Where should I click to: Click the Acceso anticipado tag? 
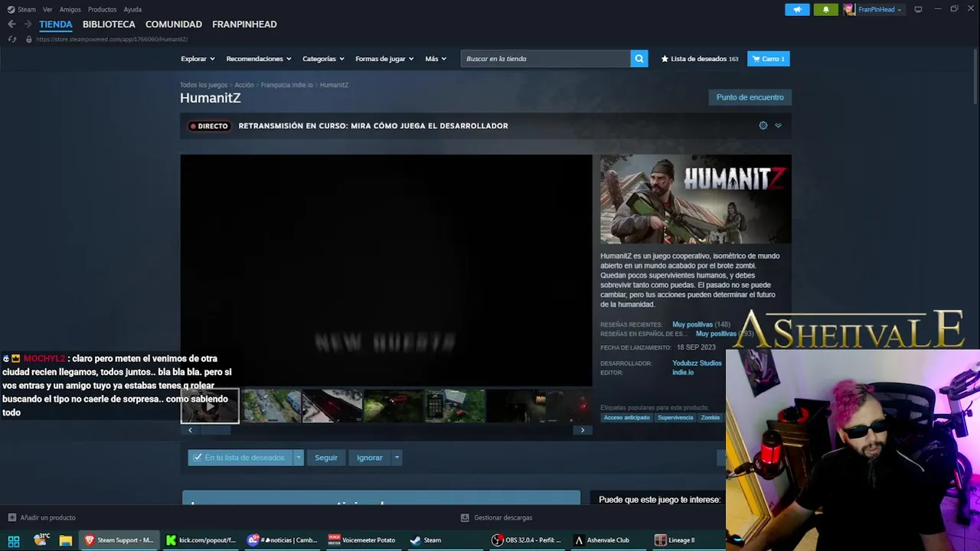click(626, 418)
